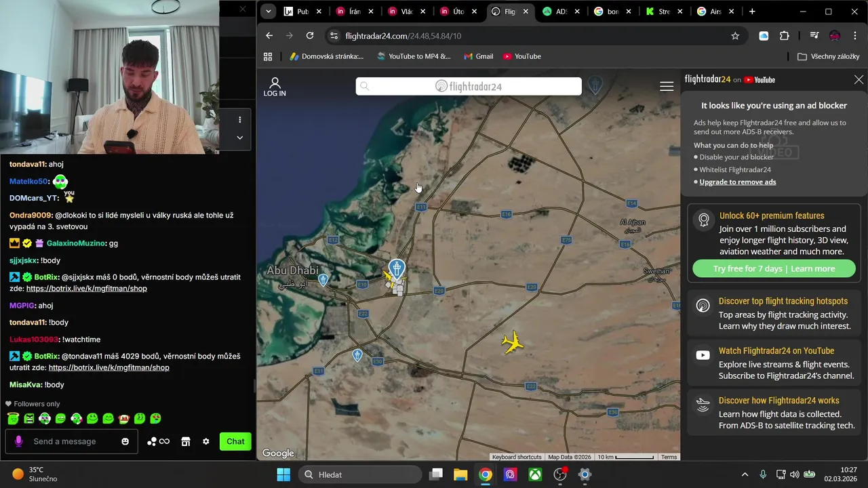Click the faded airport pin beside the search bar
The width and height of the screenshot is (868, 488).
pos(595,85)
